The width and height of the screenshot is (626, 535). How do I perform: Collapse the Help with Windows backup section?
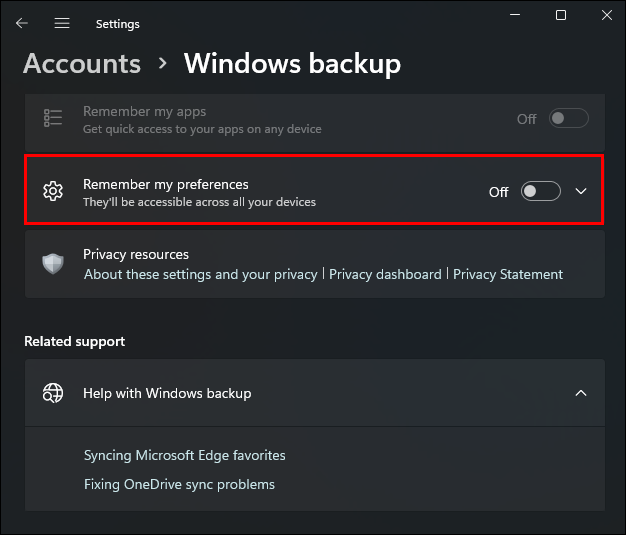point(581,393)
